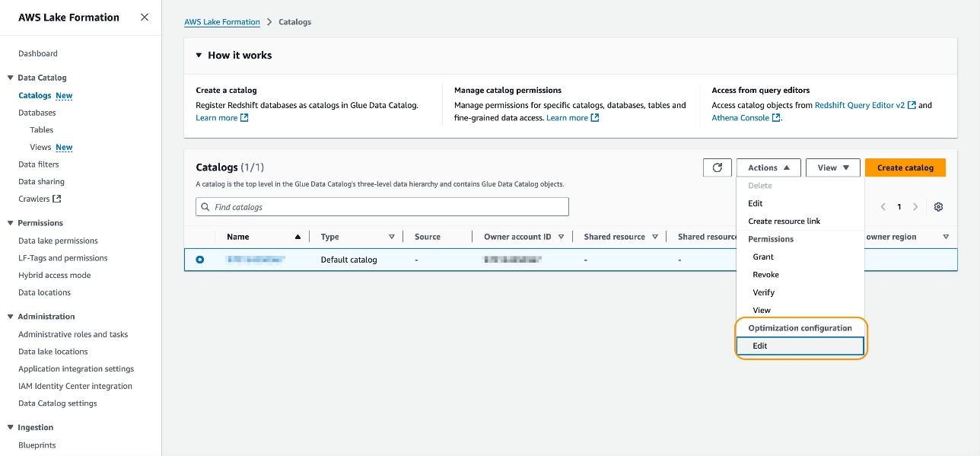Sort by Type column filter arrow

tap(392, 237)
